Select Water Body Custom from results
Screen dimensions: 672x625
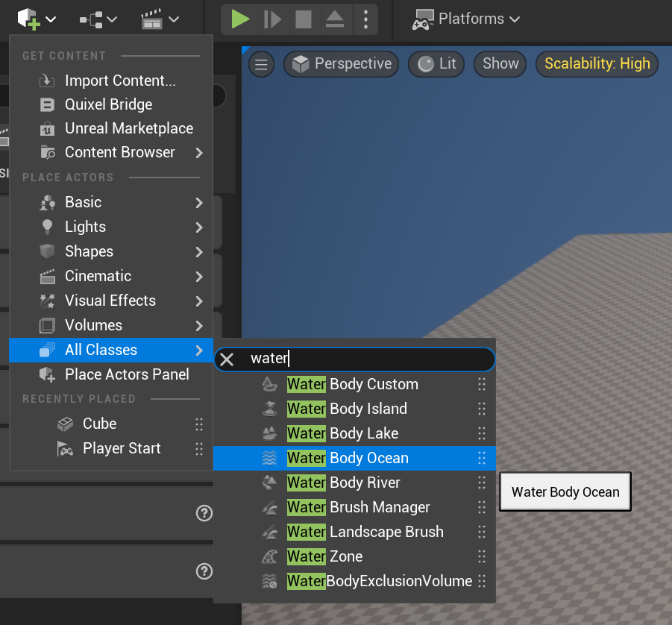pyautogui.click(x=354, y=385)
